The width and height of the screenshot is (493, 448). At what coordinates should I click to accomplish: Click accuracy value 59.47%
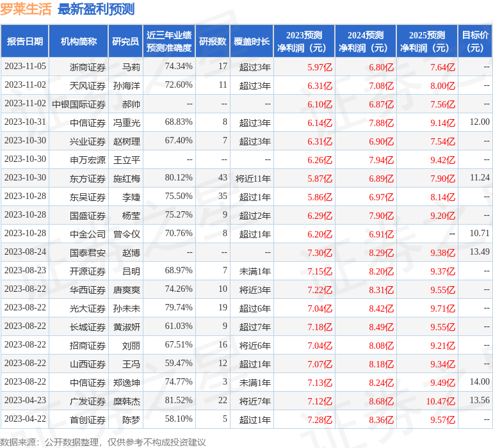pos(179,363)
